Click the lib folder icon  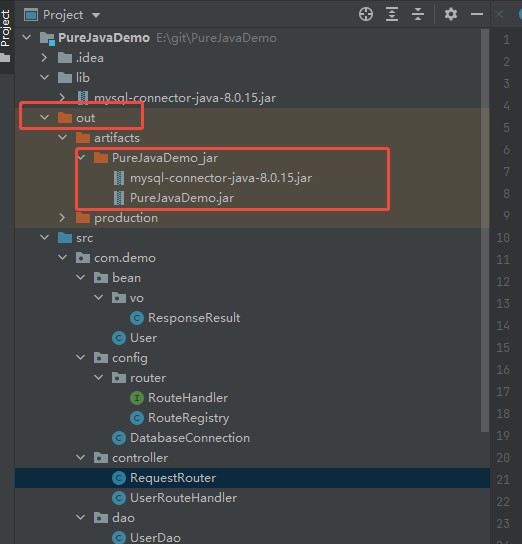point(65,78)
